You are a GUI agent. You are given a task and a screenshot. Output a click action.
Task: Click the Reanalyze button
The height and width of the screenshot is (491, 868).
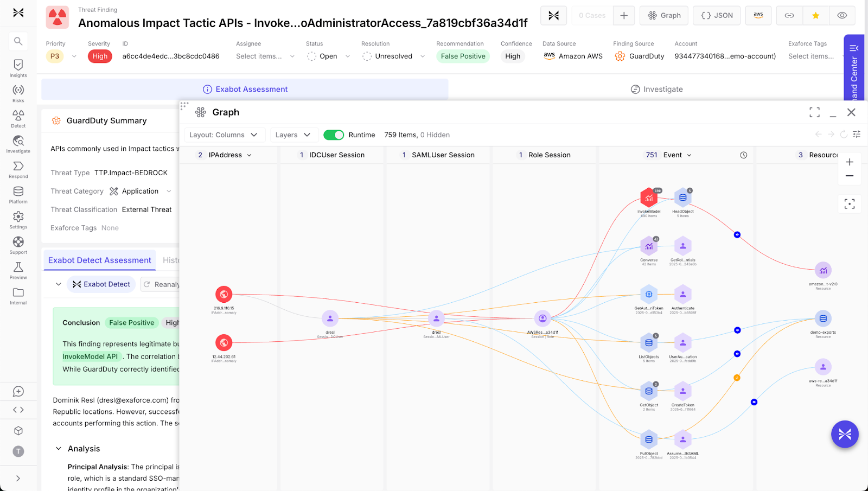[x=161, y=284]
